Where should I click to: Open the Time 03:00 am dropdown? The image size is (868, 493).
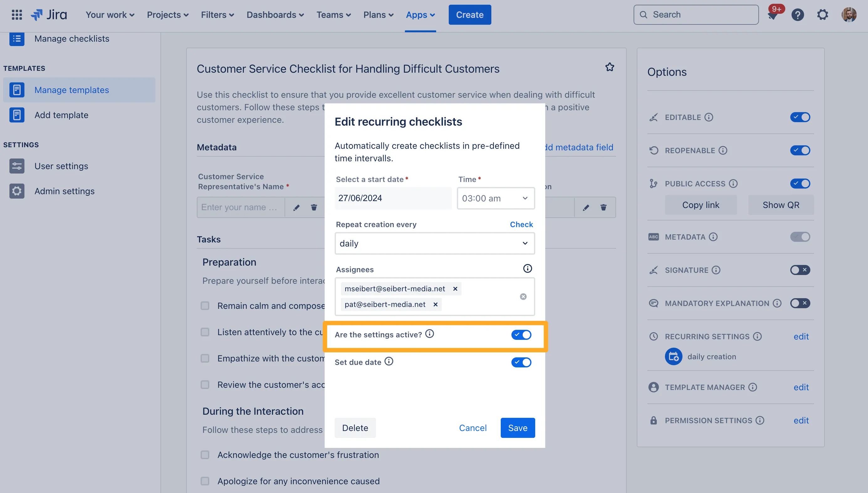click(x=495, y=198)
